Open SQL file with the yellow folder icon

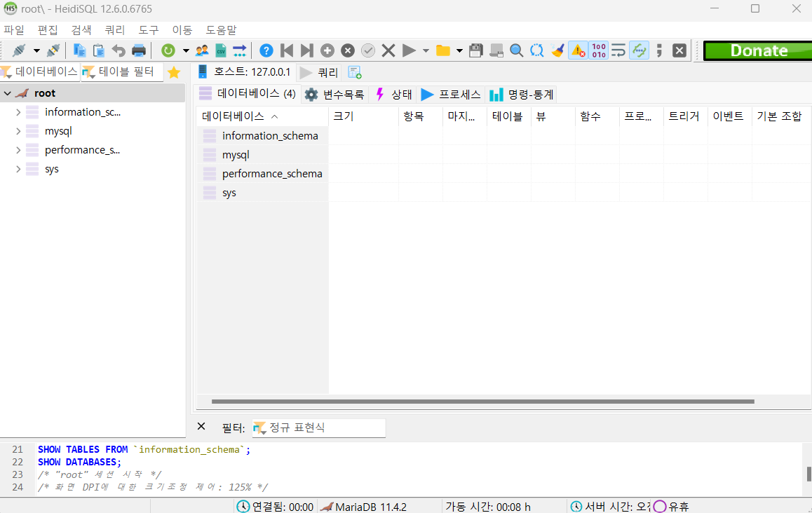click(442, 50)
